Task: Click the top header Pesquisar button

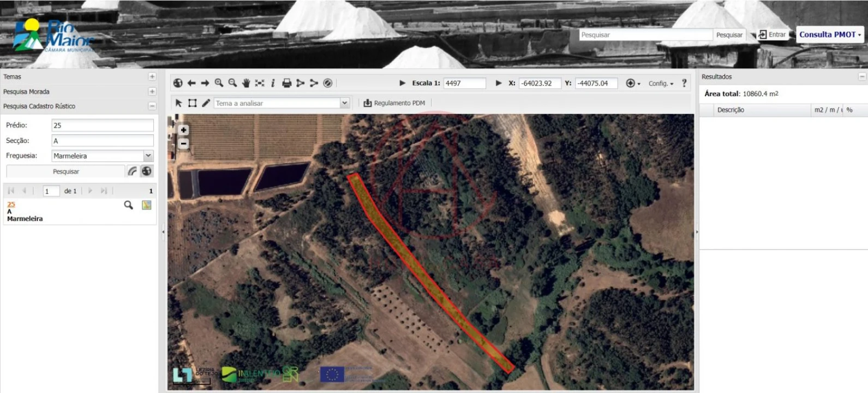Action: coord(729,35)
